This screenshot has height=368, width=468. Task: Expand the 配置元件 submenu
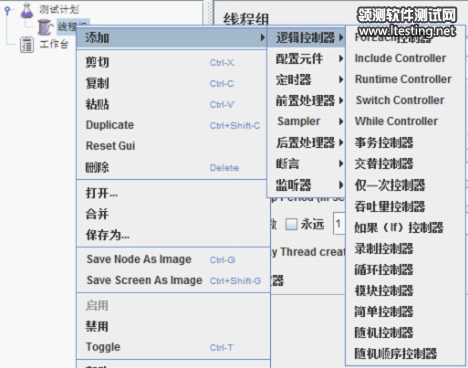pyautogui.click(x=306, y=59)
